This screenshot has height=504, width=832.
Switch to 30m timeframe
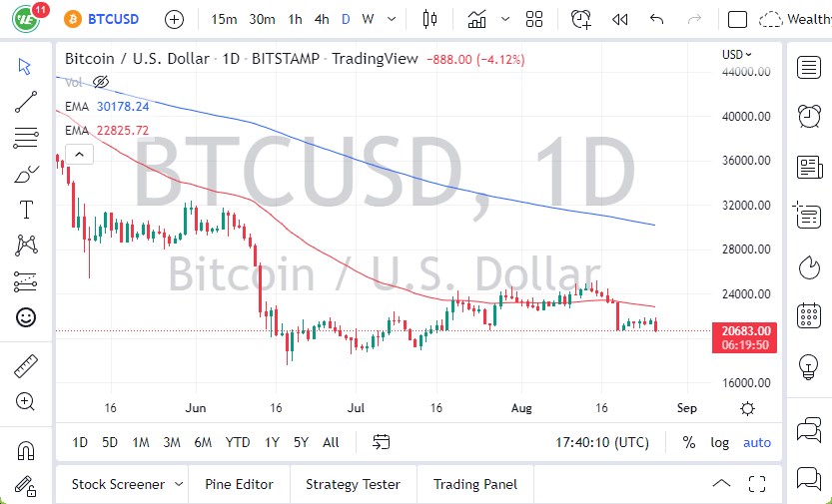[x=262, y=20]
